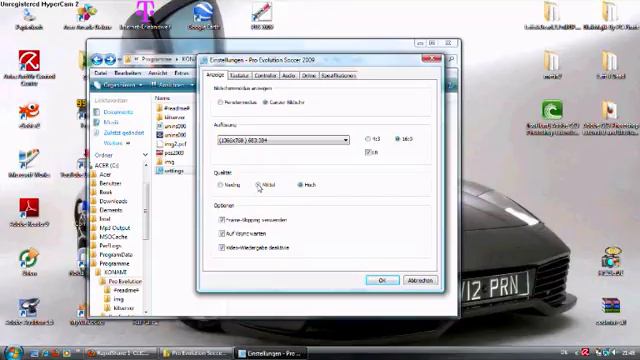
Task: Click the Explorer Forward arrow button
Action: (109, 60)
